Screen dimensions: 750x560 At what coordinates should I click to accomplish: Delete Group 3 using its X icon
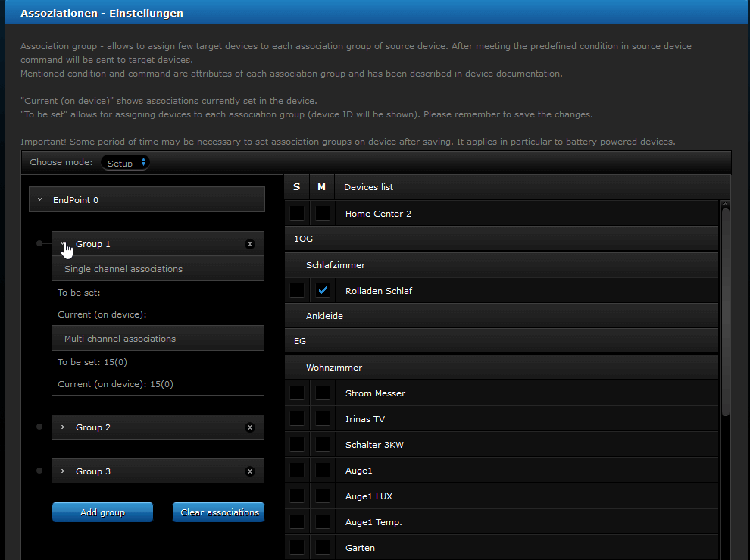(x=250, y=471)
